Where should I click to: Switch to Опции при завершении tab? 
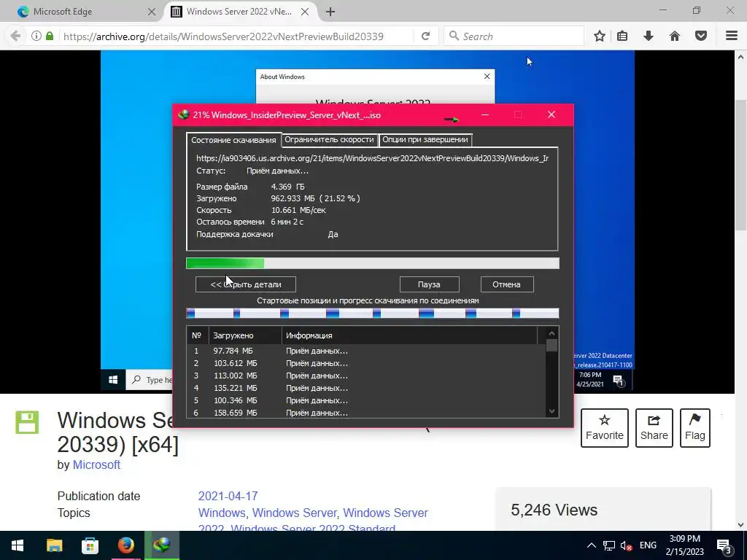(x=425, y=139)
